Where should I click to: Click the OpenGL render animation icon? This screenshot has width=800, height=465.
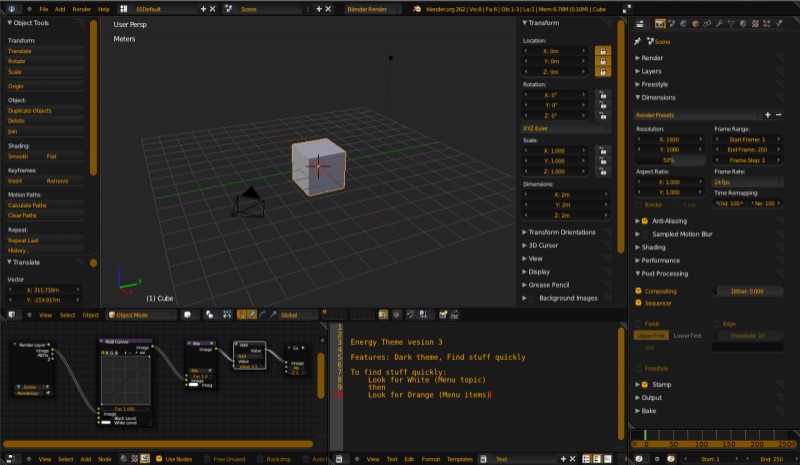(x=454, y=315)
